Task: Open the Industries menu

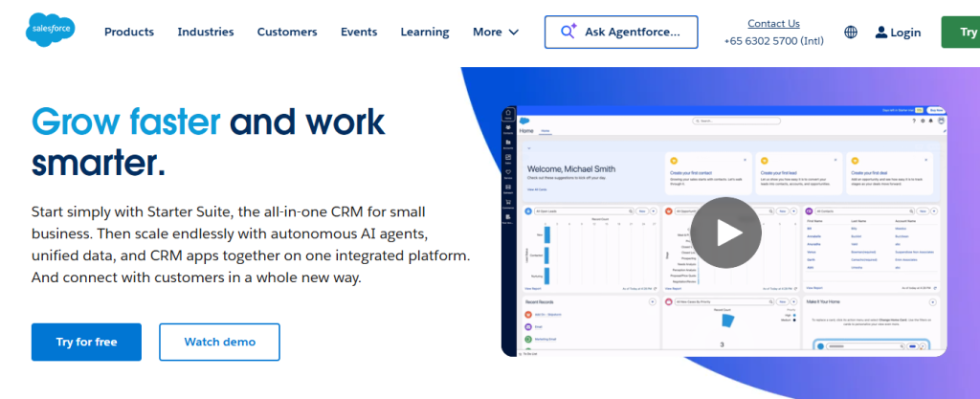Action: point(206,32)
